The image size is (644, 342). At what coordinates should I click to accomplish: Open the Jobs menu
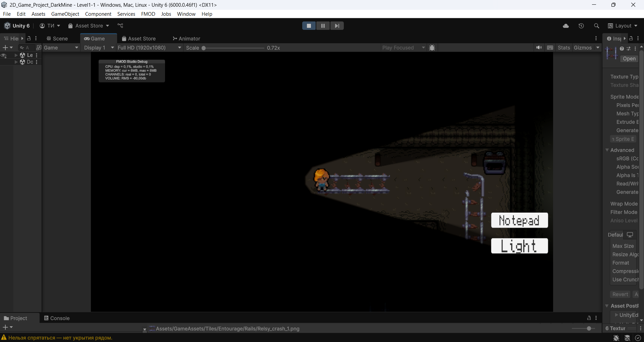pyautogui.click(x=166, y=14)
